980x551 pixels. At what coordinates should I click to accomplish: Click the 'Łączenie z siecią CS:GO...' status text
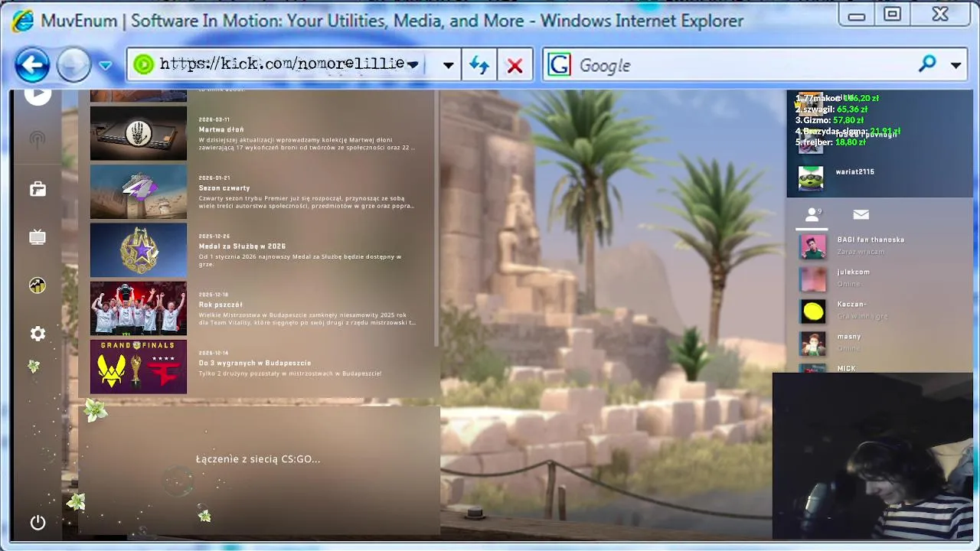[258, 459]
